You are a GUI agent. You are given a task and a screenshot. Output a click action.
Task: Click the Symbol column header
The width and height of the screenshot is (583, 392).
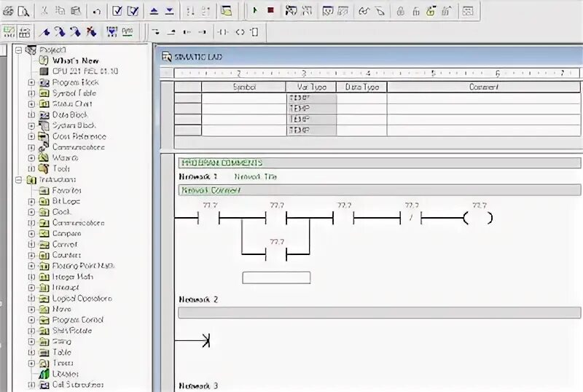click(244, 87)
